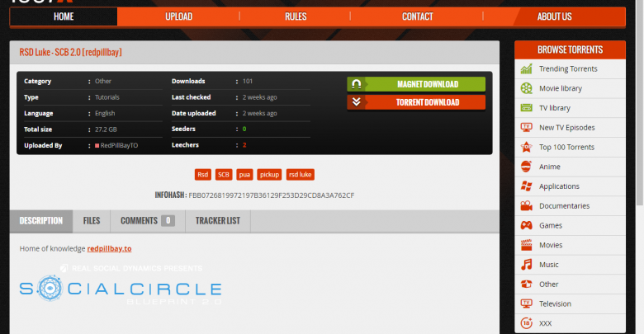644x334 pixels.
Task: Browse the Applications category link
Action: 559,186
